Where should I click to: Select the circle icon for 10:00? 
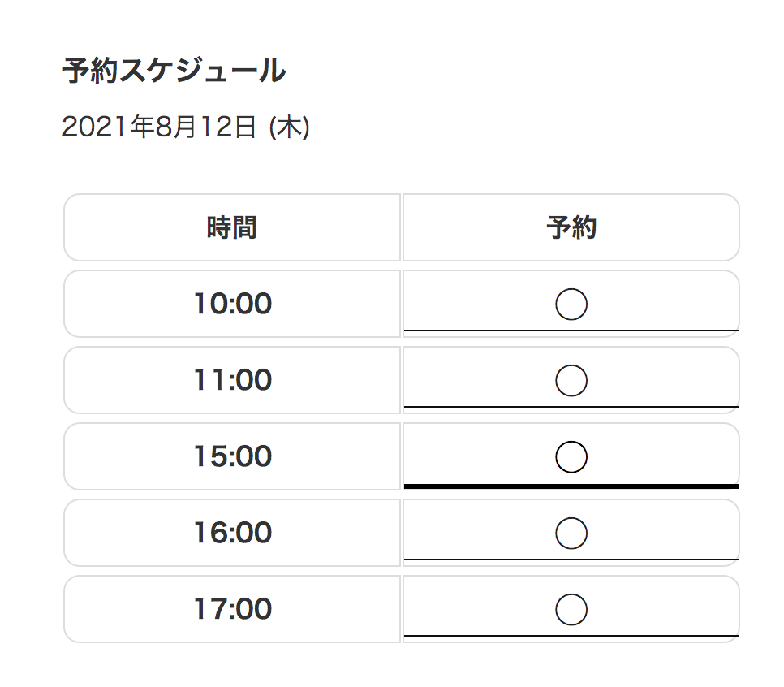coord(571,305)
